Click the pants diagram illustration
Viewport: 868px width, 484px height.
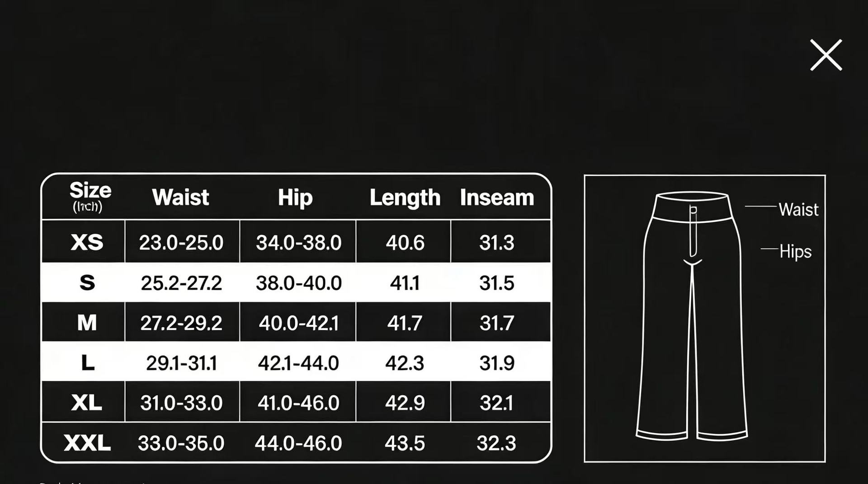(x=692, y=316)
